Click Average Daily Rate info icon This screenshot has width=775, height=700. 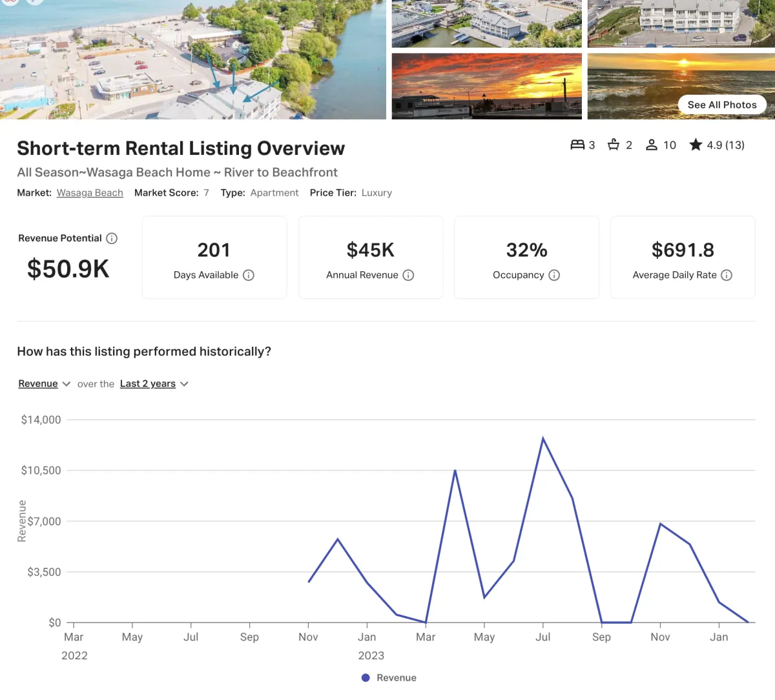tap(727, 275)
